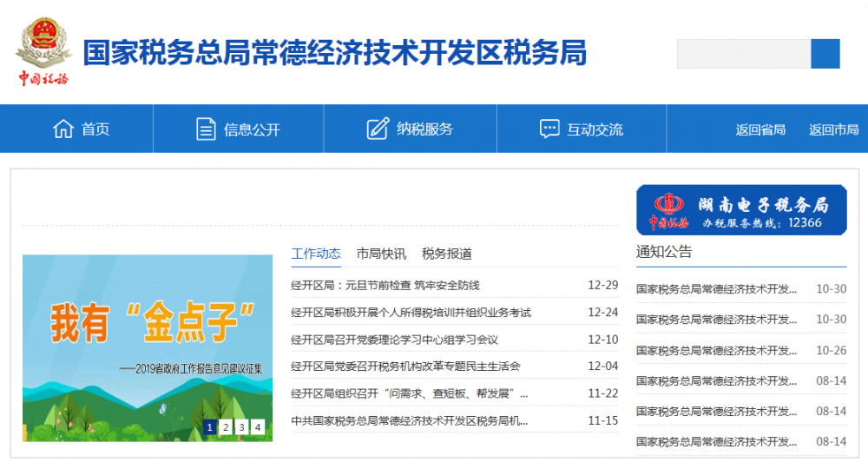The height and width of the screenshot is (469, 868).
Task: Click the chat bubble icon beside 互动交流
Action: point(549,129)
